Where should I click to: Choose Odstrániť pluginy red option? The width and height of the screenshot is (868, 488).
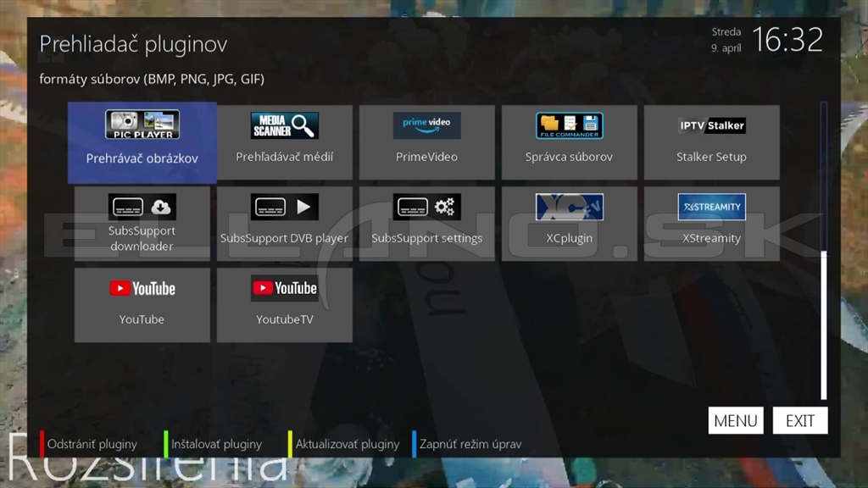click(92, 444)
